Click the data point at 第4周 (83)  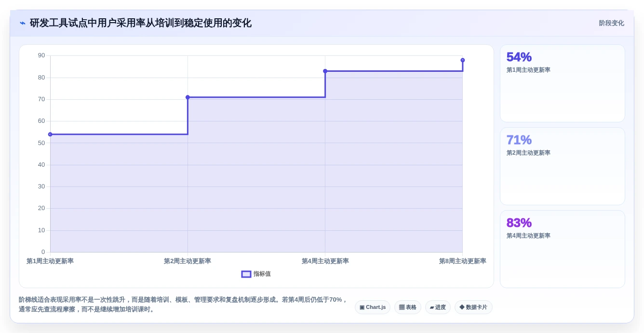pyautogui.click(x=325, y=71)
